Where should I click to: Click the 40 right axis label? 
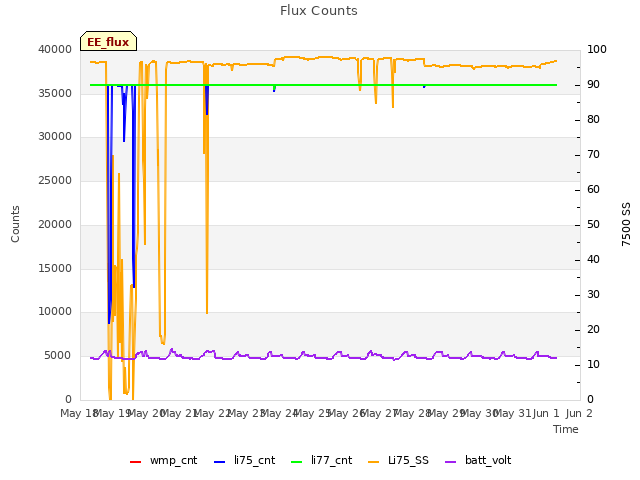pyautogui.click(x=593, y=260)
